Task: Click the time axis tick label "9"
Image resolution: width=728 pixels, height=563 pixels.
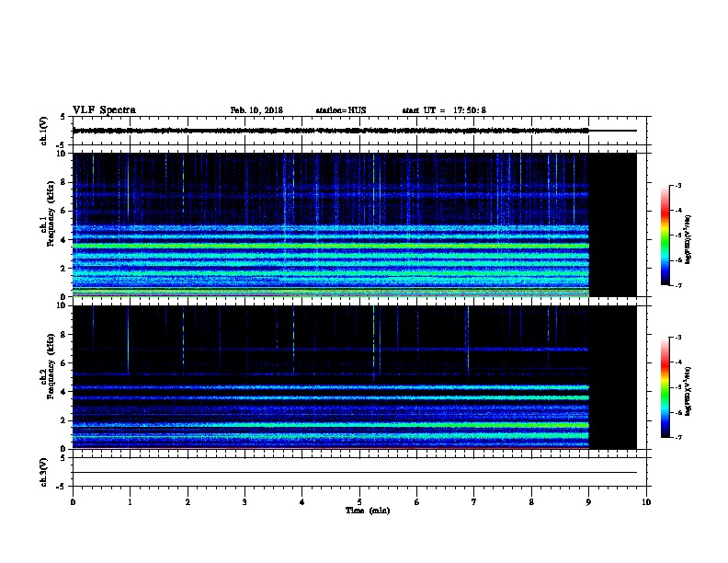Action: click(x=588, y=502)
